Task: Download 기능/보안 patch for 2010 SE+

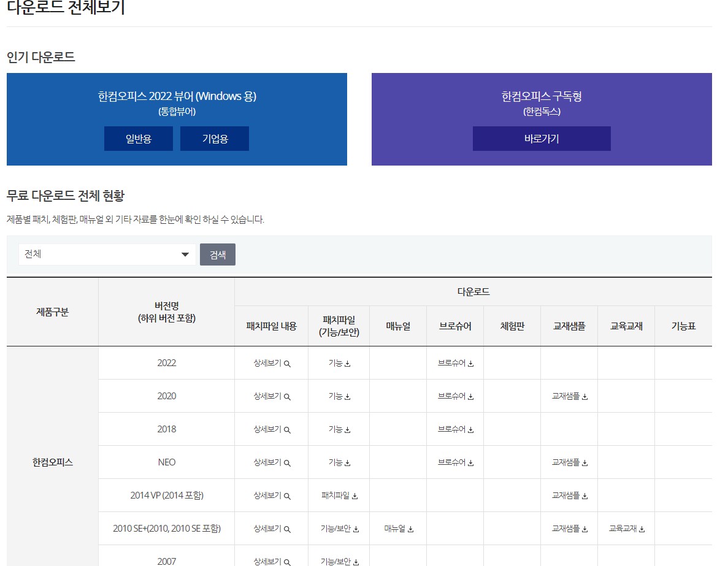Action: (339, 529)
